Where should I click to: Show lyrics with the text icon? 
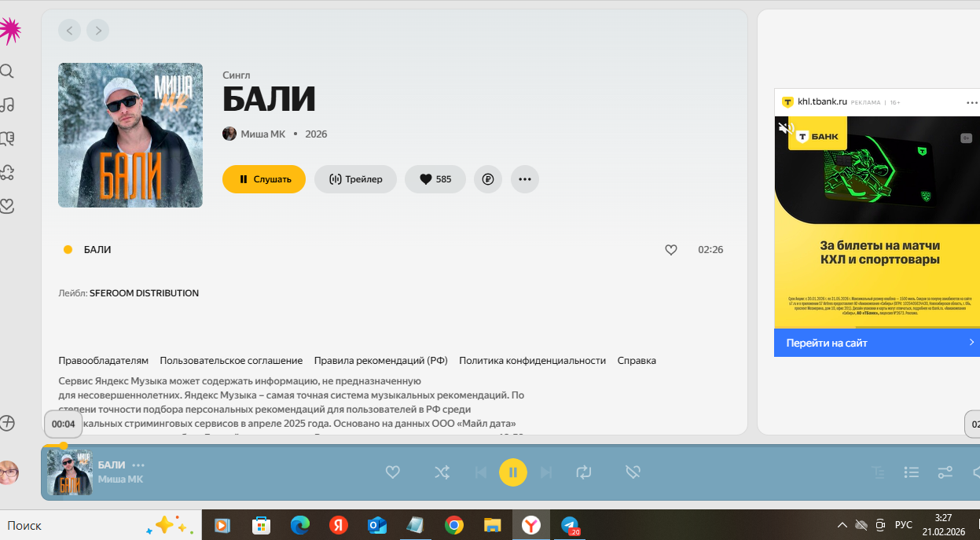pyautogui.click(x=878, y=472)
